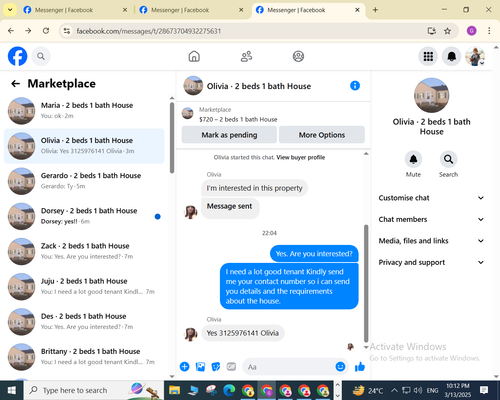Open Windows Start menu

(12, 390)
